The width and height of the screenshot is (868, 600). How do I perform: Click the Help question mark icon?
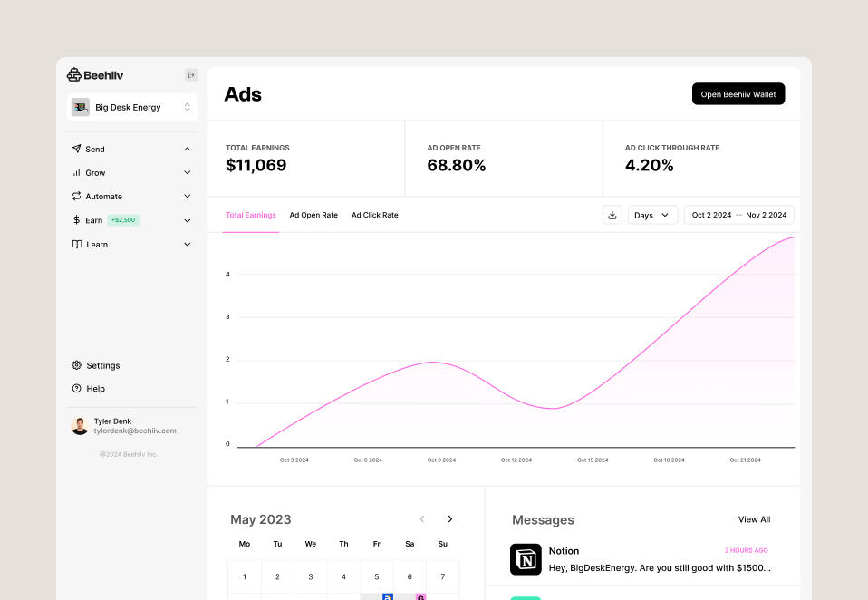pyautogui.click(x=76, y=389)
